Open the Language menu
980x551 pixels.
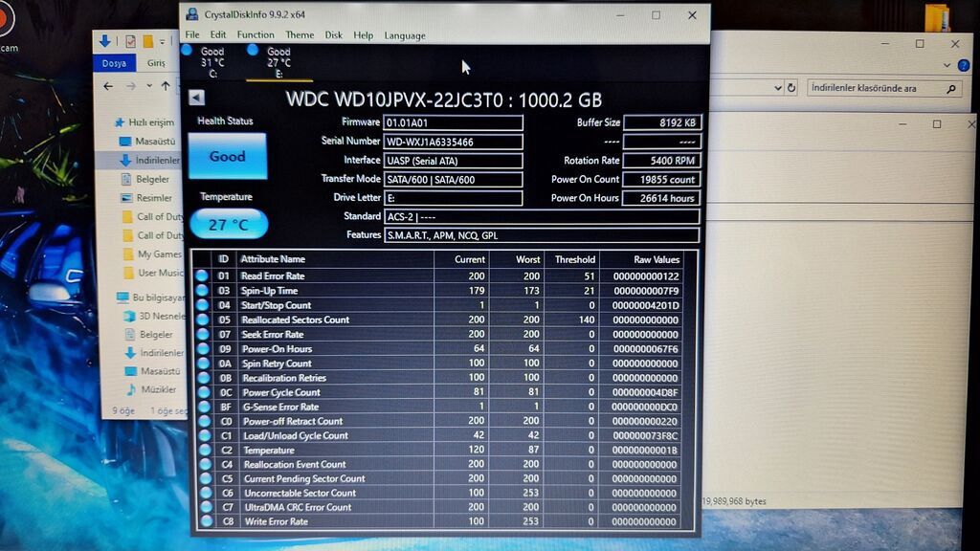[x=405, y=35]
